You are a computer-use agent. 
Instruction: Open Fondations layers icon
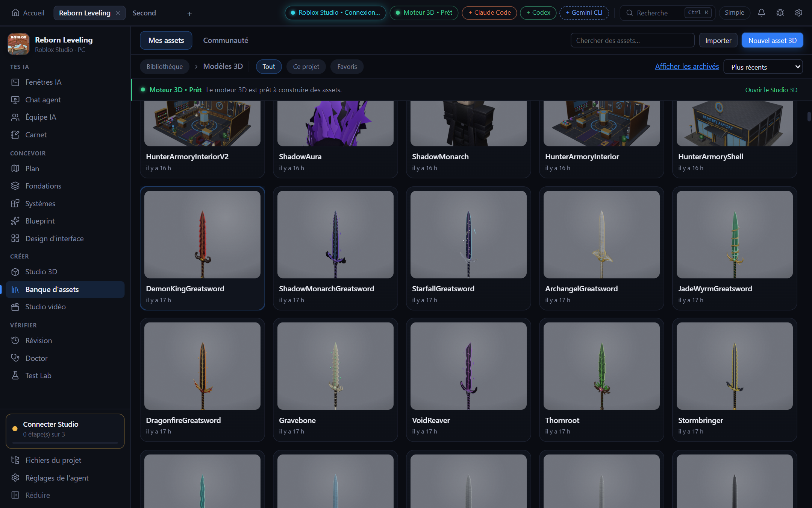coord(15,186)
